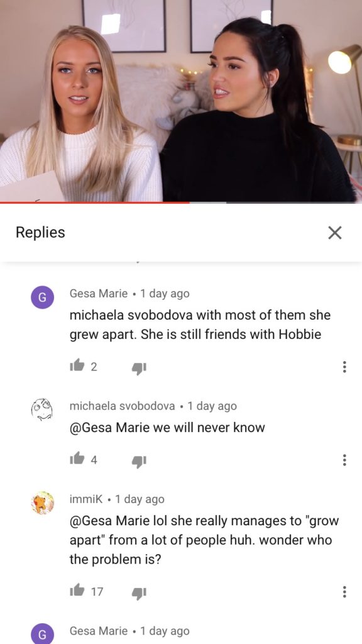
Task: Like Gesa Marie's comment about Hobbie
Action: [x=77, y=367]
